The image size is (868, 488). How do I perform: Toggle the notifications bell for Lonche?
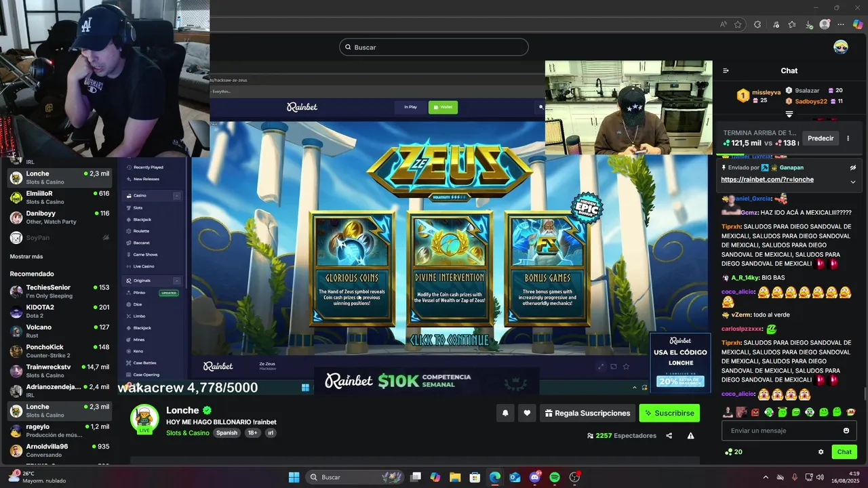[505, 413]
